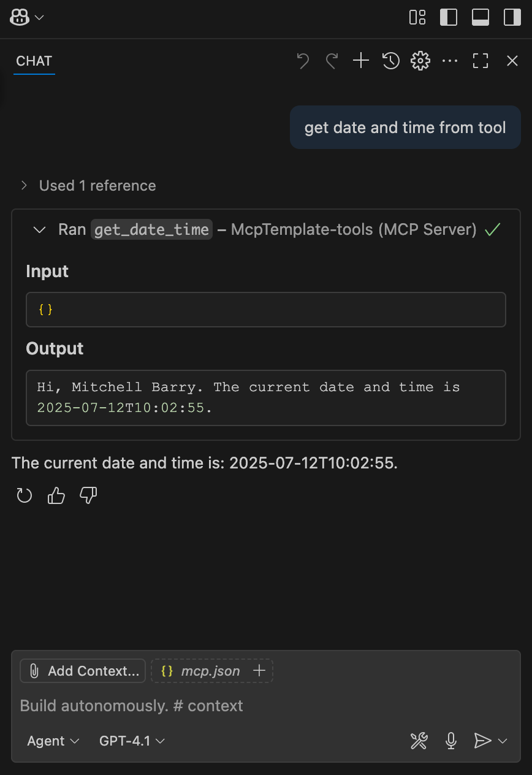Open the more actions ellipsis menu
532x775 pixels.
pyautogui.click(x=450, y=61)
